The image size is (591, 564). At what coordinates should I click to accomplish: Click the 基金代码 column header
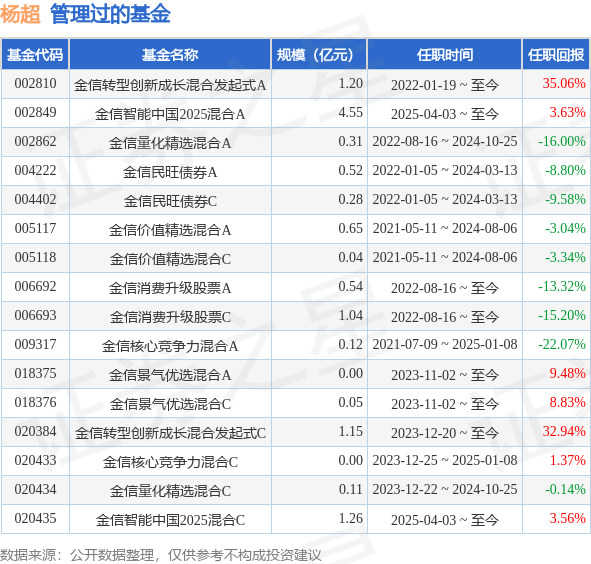(x=35, y=55)
